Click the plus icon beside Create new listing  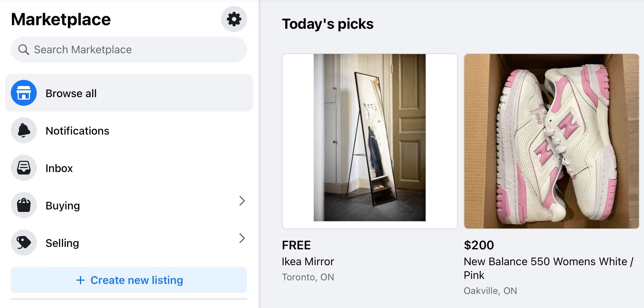(x=81, y=280)
